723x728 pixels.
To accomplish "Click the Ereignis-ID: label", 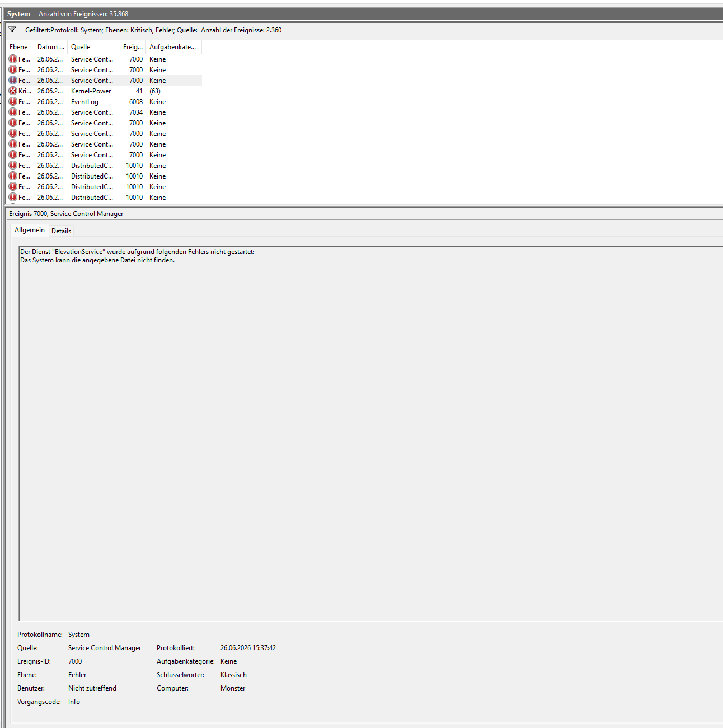I will point(34,661).
